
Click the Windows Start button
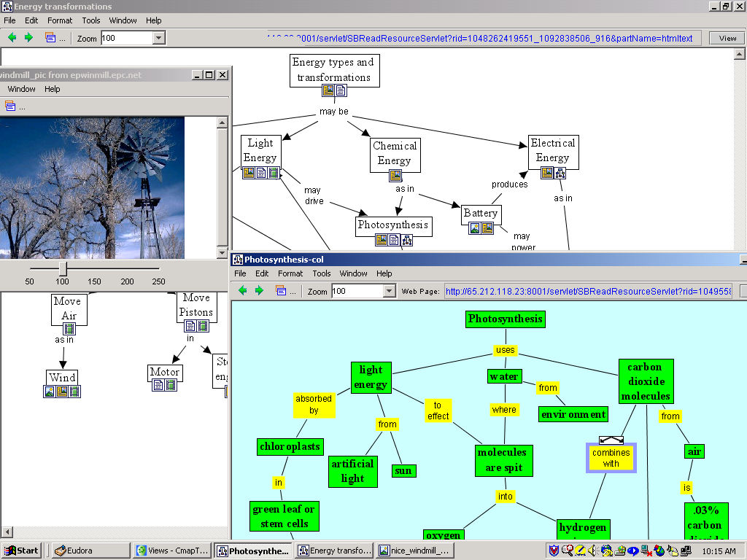(22, 551)
